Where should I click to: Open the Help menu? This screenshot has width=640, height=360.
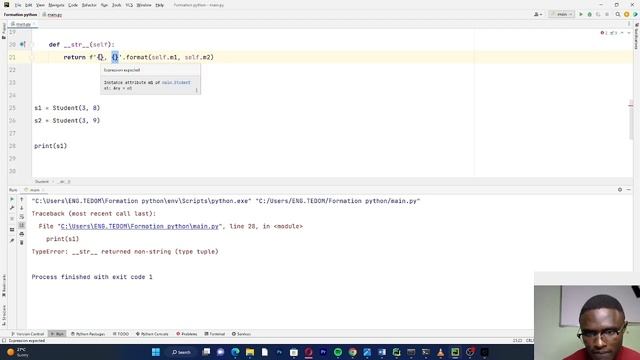160,5
